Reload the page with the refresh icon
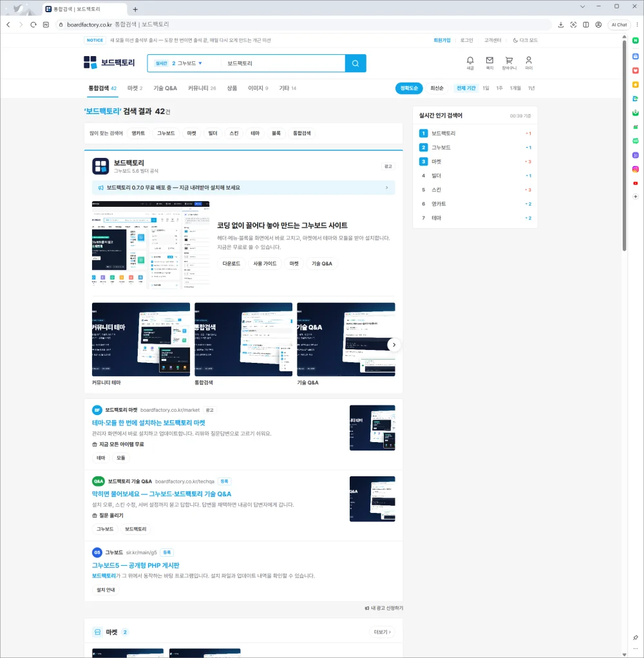This screenshot has height=658, width=644. coord(33,24)
